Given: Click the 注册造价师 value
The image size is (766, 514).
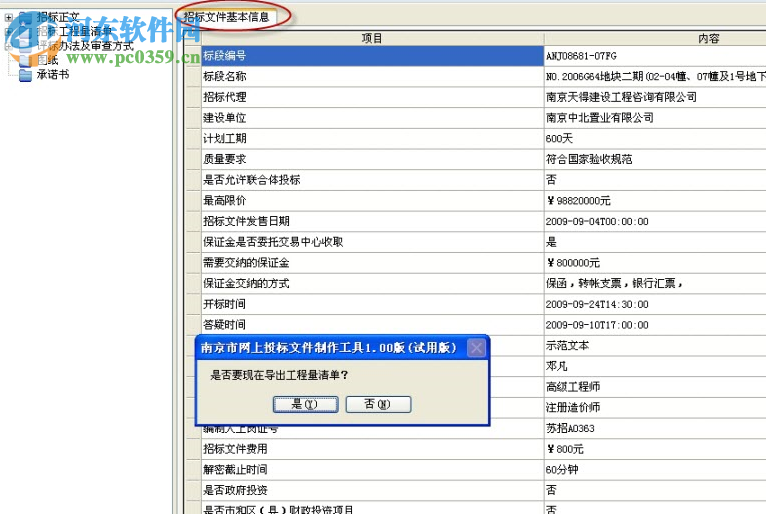Looking at the screenshot, I should (x=573, y=407).
